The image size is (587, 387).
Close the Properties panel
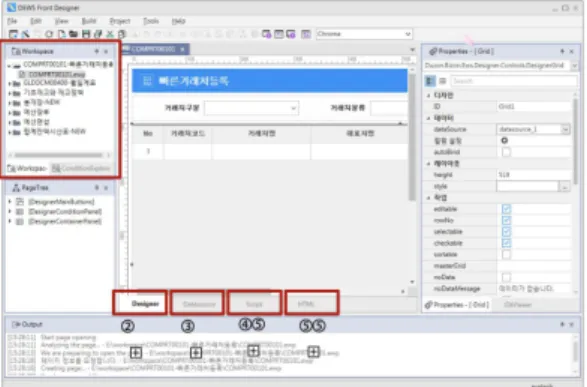click(571, 51)
